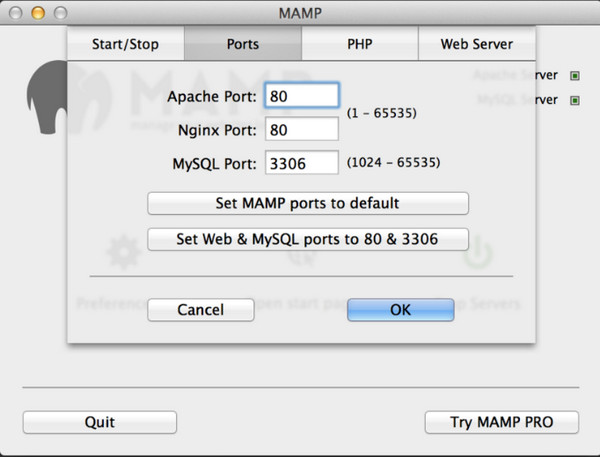Image resolution: width=600 pixels, height=457 pixels.
Task: Click the dimmed Preferences gear icon
Action: pyautogui.click(x=122, y=254)
